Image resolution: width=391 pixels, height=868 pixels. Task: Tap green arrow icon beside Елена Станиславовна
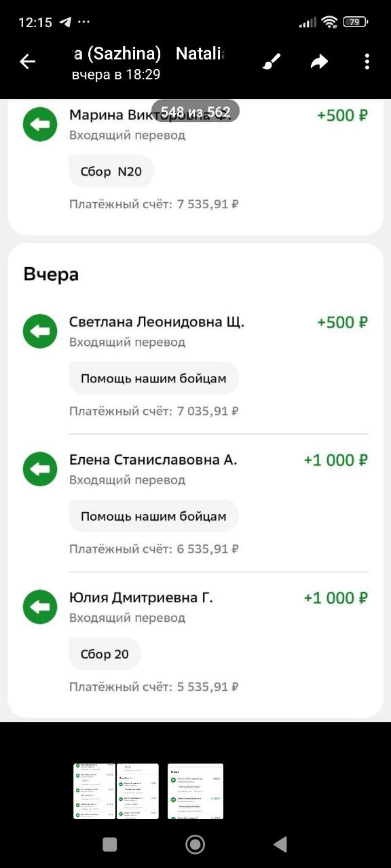click(x=40, y=469)
